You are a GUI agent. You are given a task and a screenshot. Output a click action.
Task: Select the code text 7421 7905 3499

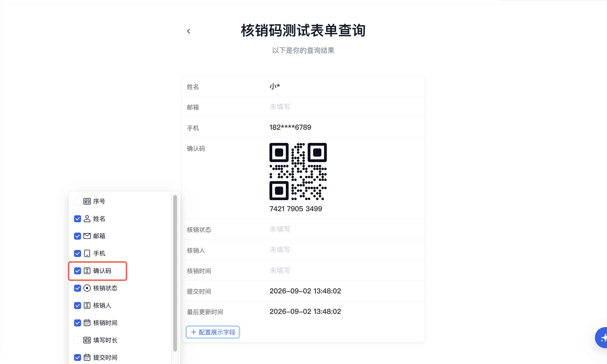click(296, 209)
